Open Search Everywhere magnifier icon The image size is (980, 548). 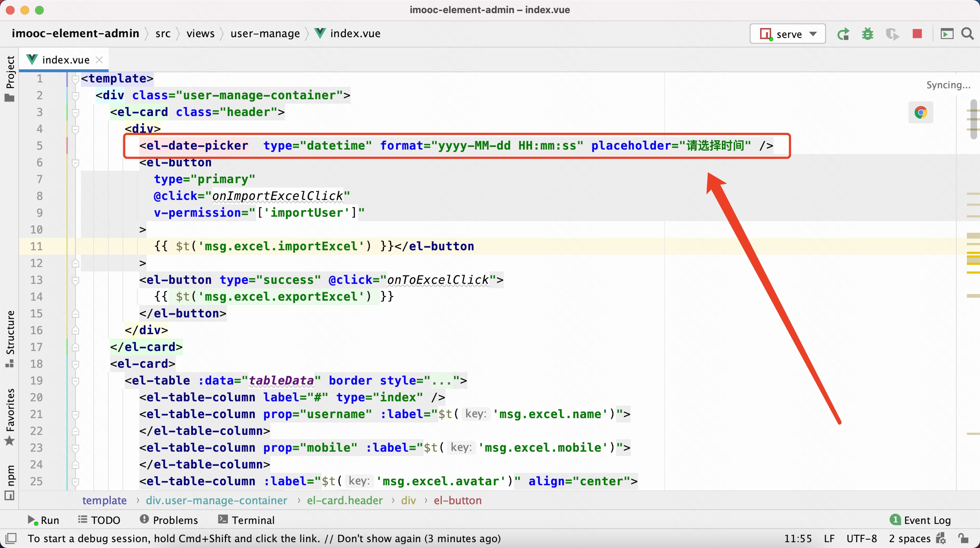tap(968, 34)
